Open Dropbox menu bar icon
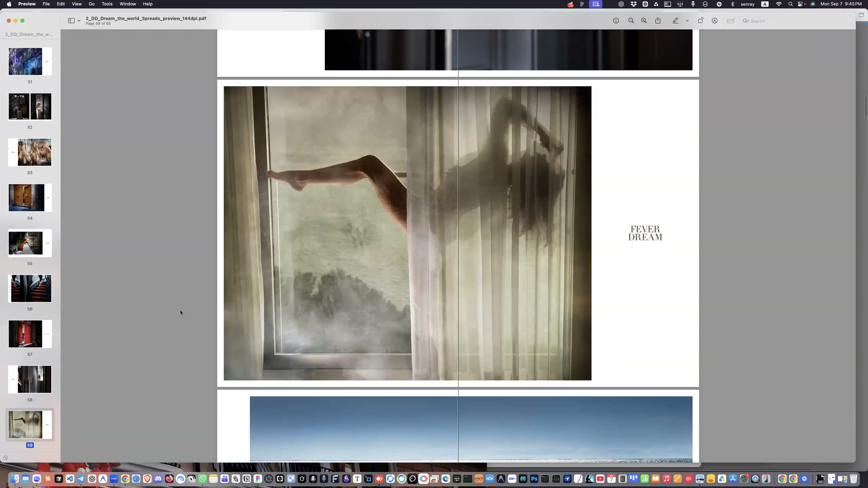The image size is (868, 488). click(x=633, y=4)
